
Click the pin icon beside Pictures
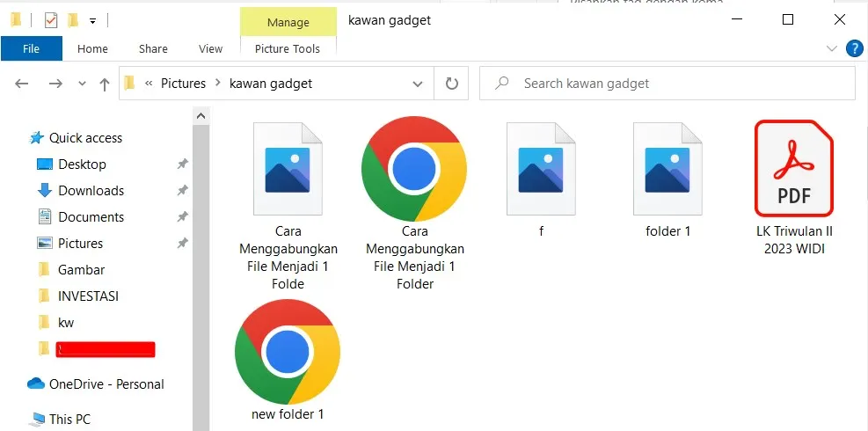(182, 243)
